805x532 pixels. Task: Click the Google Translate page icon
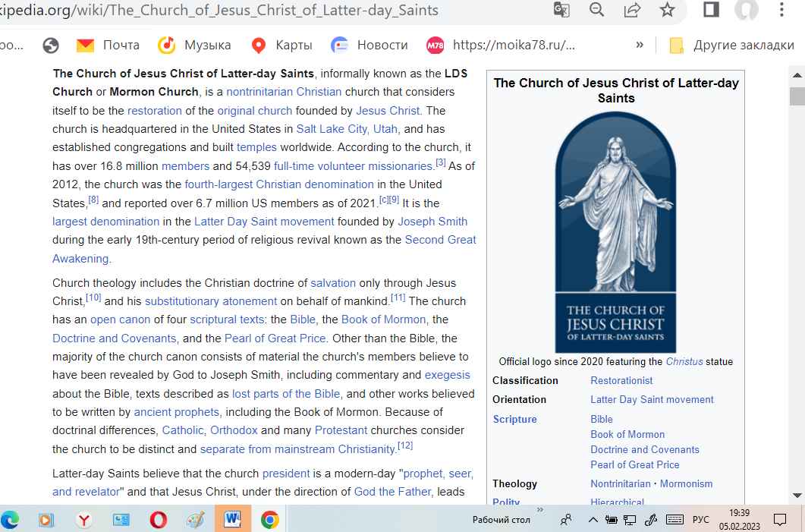561,10
